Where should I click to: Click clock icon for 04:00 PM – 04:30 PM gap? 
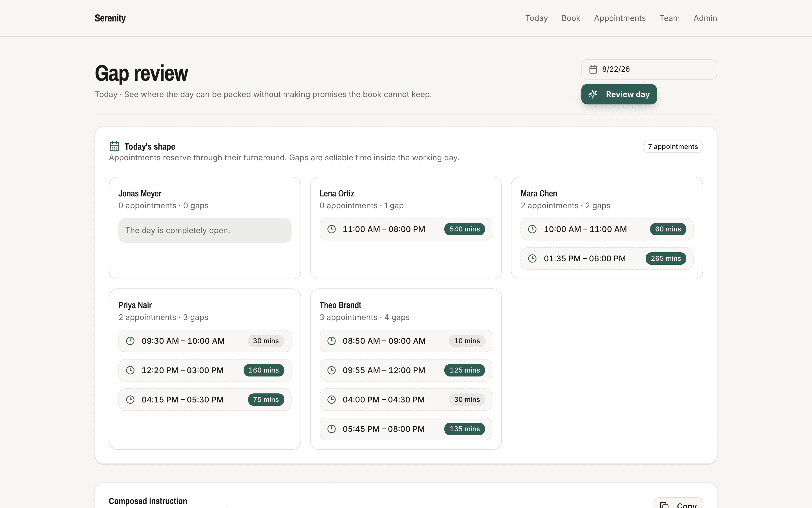[332, 399]
